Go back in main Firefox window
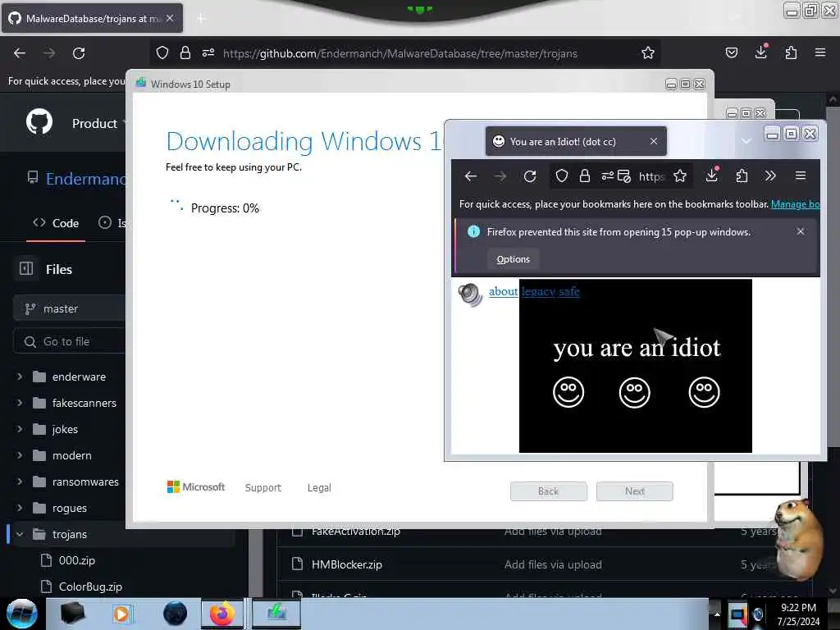The image size is (840, 630). [20, 53]
